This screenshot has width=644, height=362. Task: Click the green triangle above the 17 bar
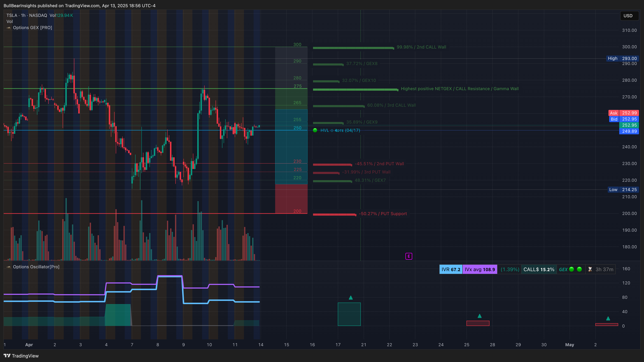pos(351,298)
